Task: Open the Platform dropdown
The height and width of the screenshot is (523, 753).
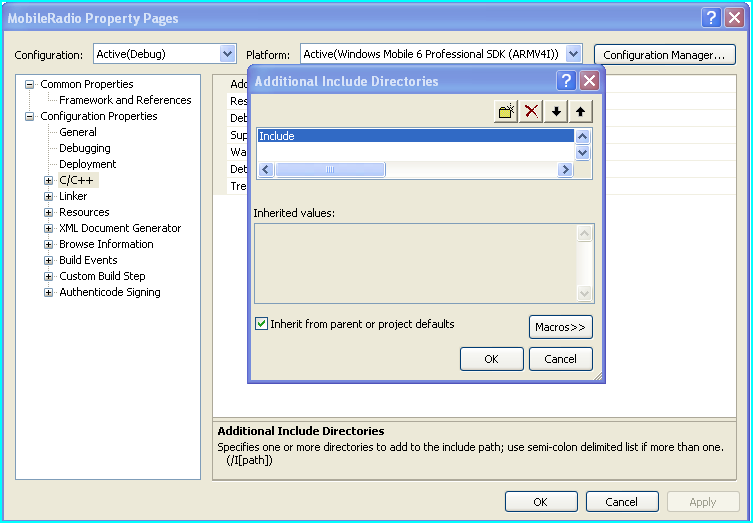Action: point(573,54)
